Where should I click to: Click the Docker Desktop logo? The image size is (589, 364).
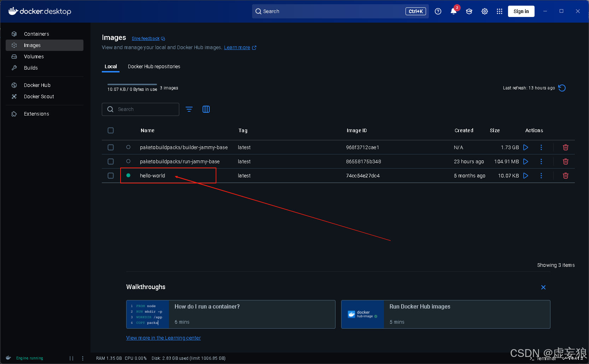(x=40, y=11)
